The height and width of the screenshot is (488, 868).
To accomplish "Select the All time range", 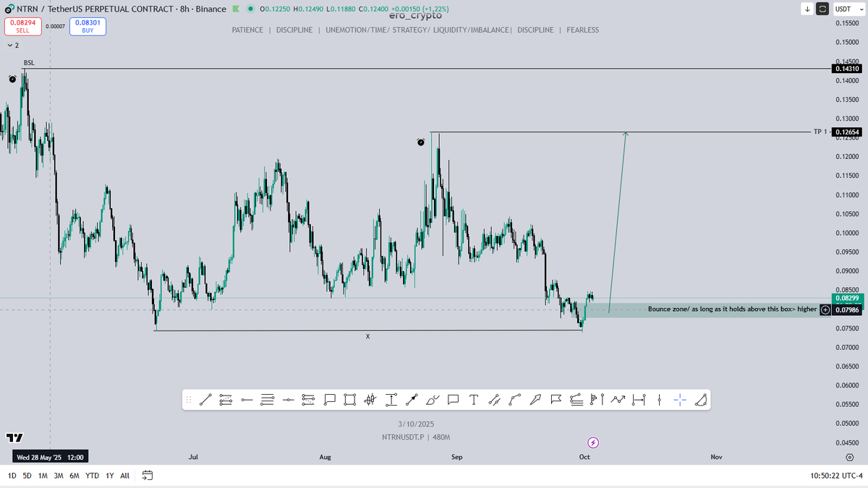I will tap(125, 475).
